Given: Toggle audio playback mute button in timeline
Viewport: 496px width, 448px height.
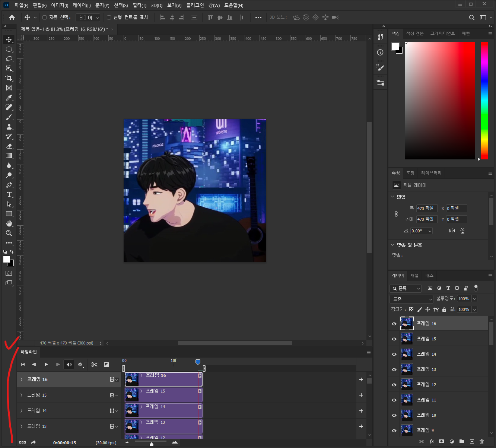Looking at the screenshot, I should pyautogui.click(x=69, y=365).
